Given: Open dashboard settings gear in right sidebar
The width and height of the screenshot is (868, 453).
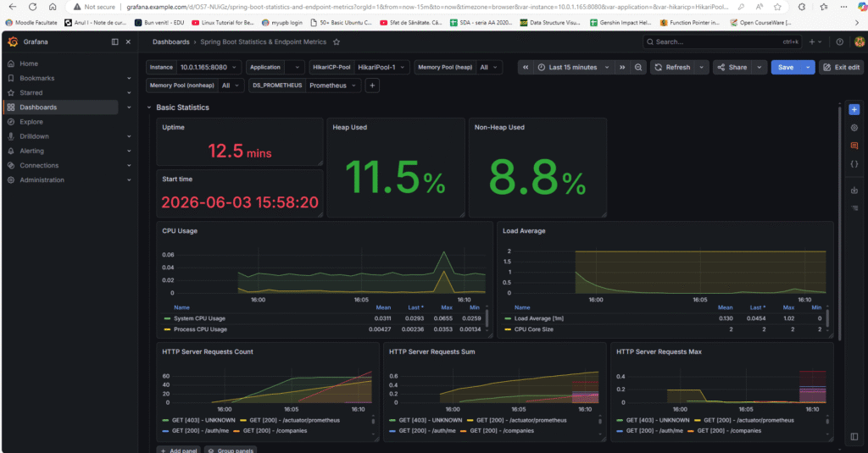Looking at the screenshot, I should point(854,128).
